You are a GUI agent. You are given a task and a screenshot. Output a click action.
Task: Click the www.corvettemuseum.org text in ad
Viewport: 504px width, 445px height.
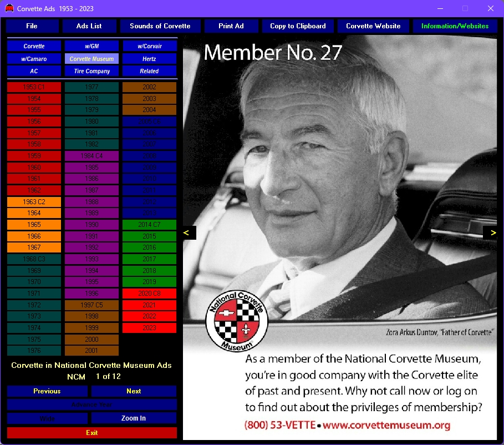pyautogui.click(x=386, y=425)
